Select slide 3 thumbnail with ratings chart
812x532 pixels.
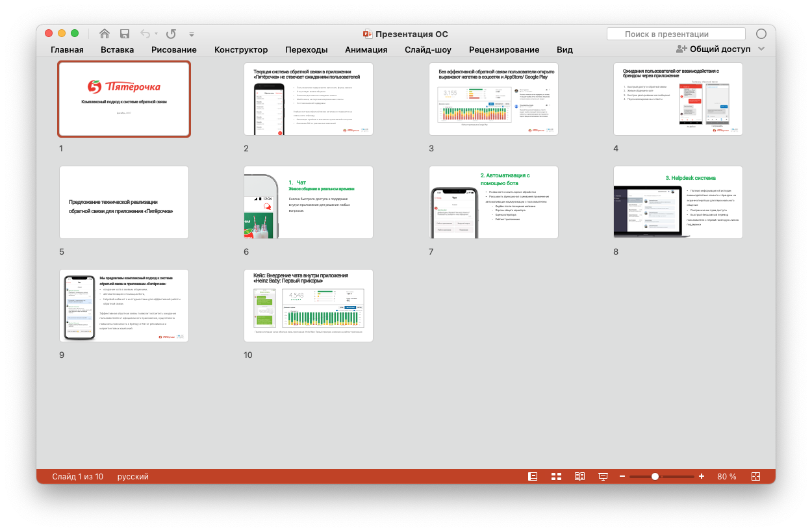[x=494, y=99]
